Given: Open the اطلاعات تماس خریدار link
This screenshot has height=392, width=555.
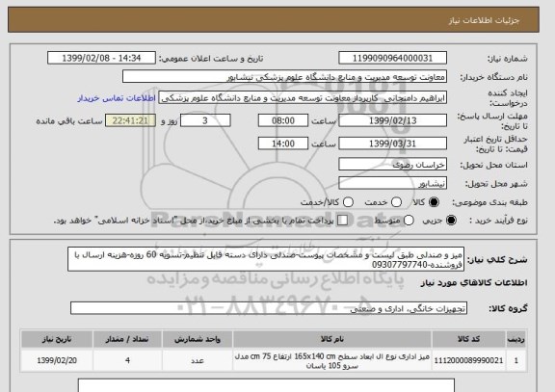Looking at the screenshot, I should (x=117, y=98).
